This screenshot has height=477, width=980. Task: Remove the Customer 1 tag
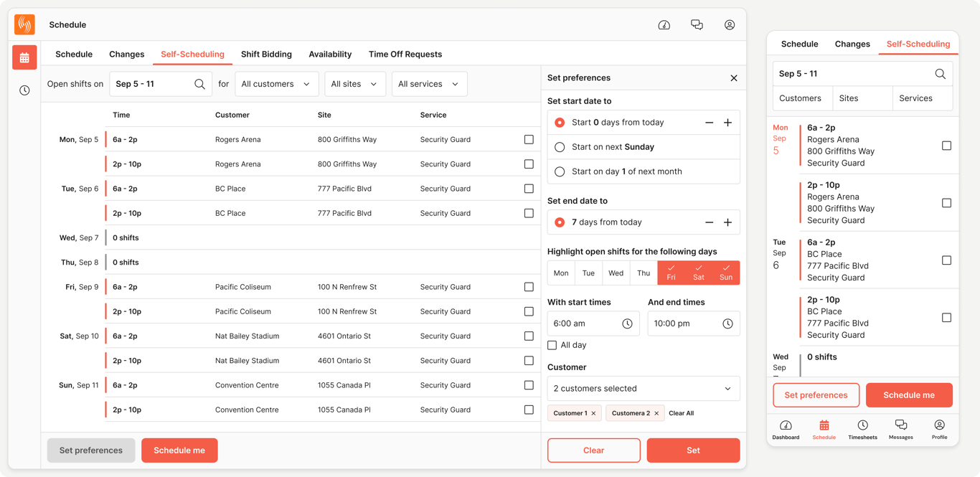593,413
